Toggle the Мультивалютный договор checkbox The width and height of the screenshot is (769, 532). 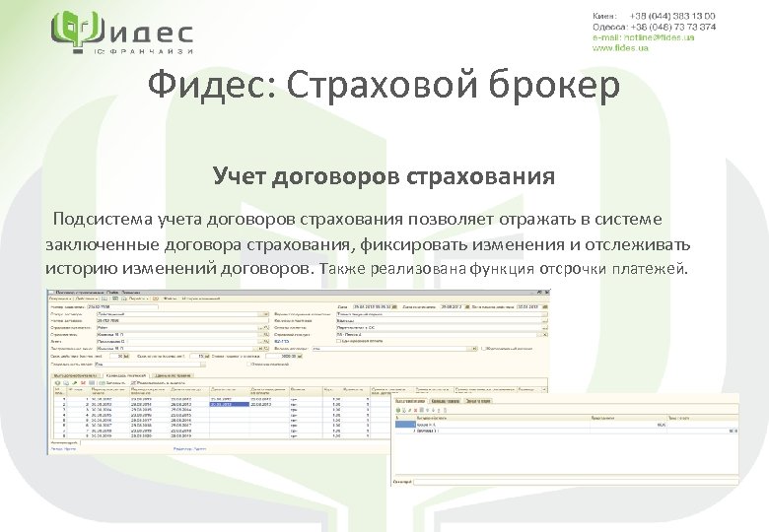(x=483, y=349)
